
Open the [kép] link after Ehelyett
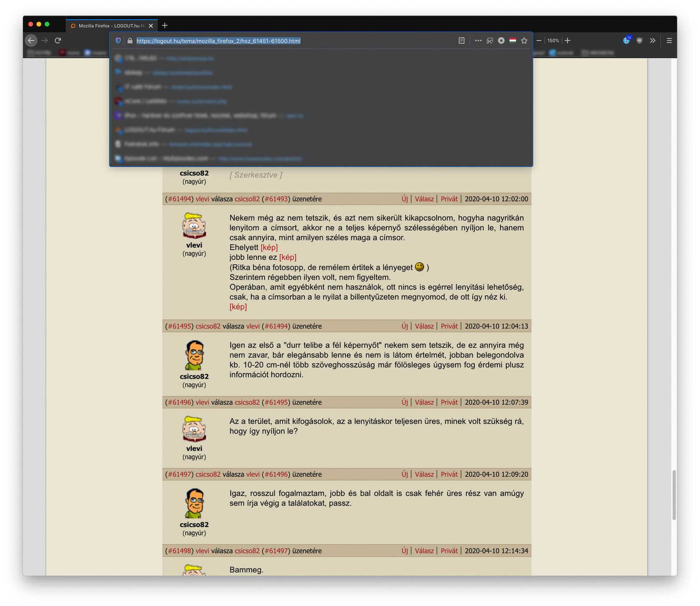[269, 248]
